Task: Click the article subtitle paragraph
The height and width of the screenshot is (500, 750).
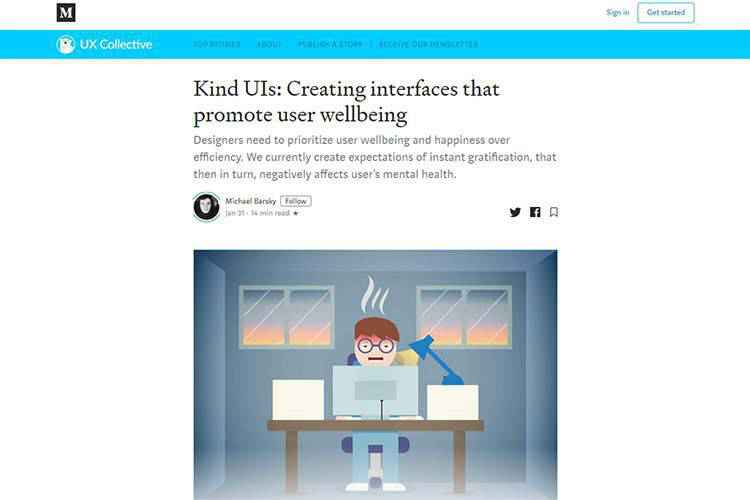Action: (x=375, y=157)
